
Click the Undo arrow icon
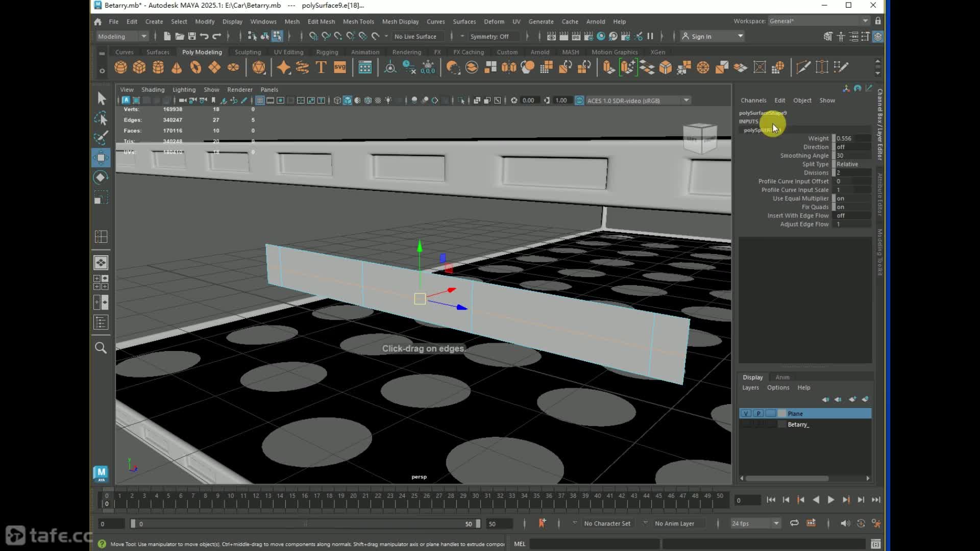pyautogui.click(x=204, y=36)
